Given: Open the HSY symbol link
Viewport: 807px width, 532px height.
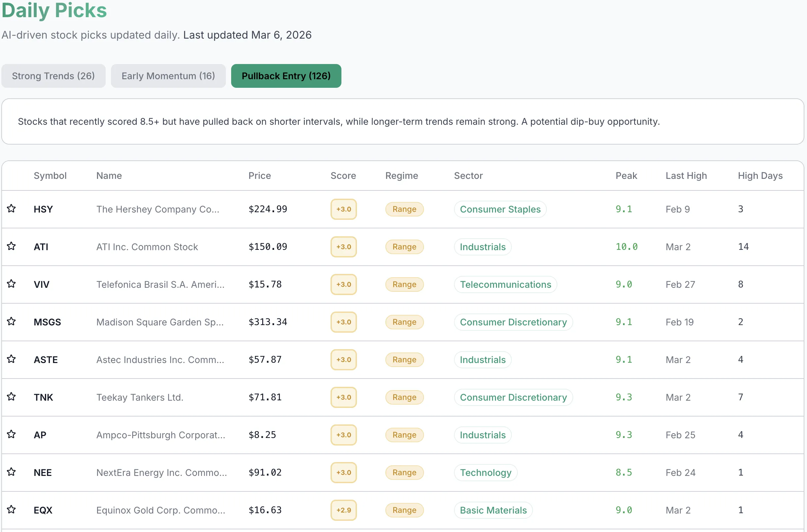Looking at the screenshot, I should (x=43, y=209).
